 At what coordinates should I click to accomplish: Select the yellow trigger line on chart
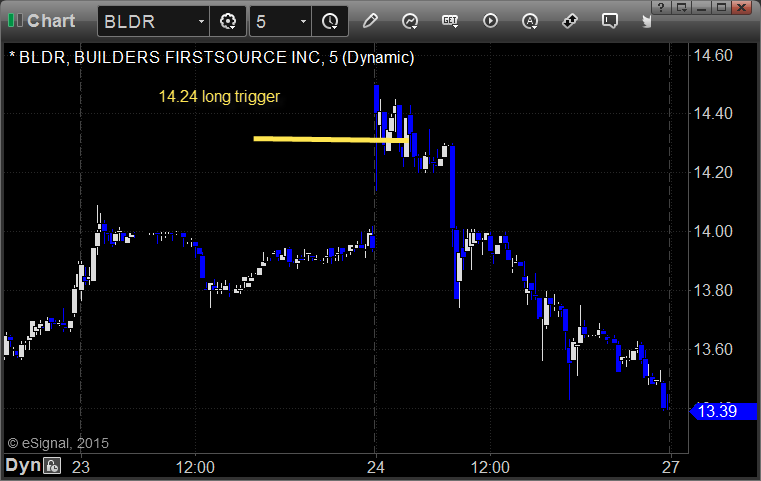click(x=331, y=139)
